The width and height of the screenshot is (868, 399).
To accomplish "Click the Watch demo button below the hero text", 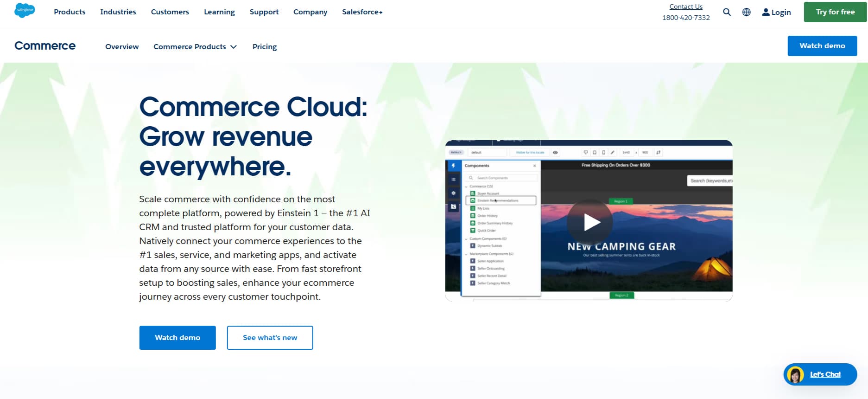I will (177, 337).
